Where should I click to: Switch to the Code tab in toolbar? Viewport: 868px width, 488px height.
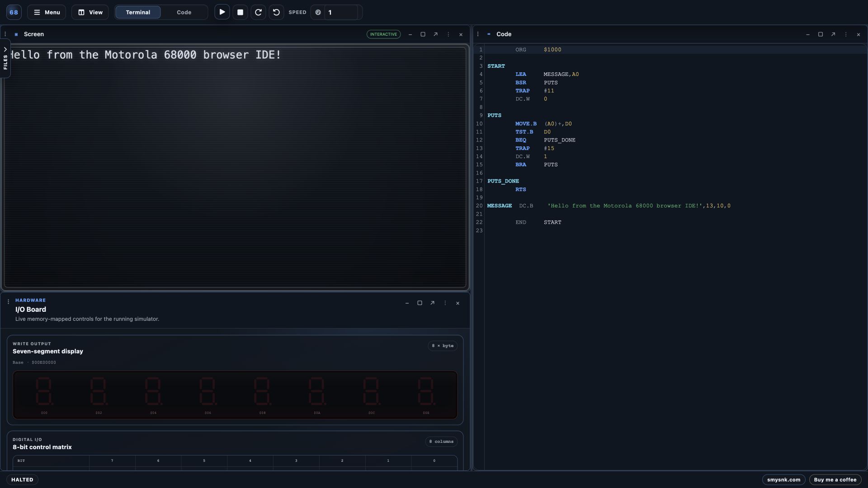(184, 12)
